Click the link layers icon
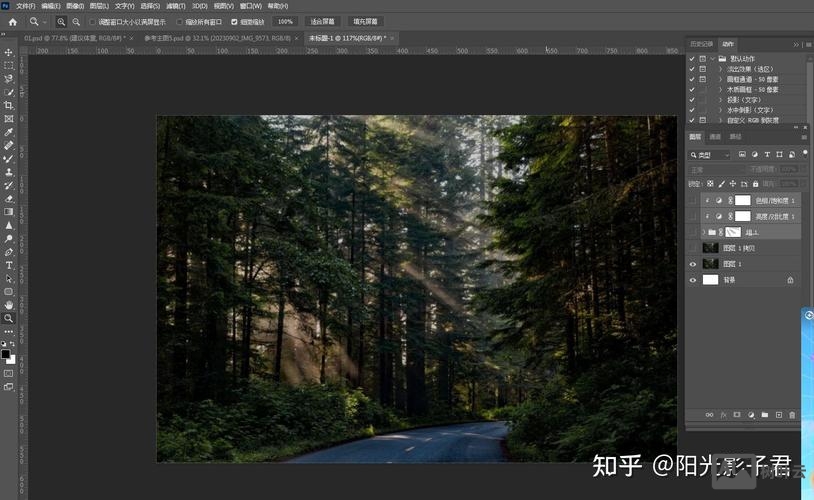This screenshot has width=814, height=500. point(709,415)
